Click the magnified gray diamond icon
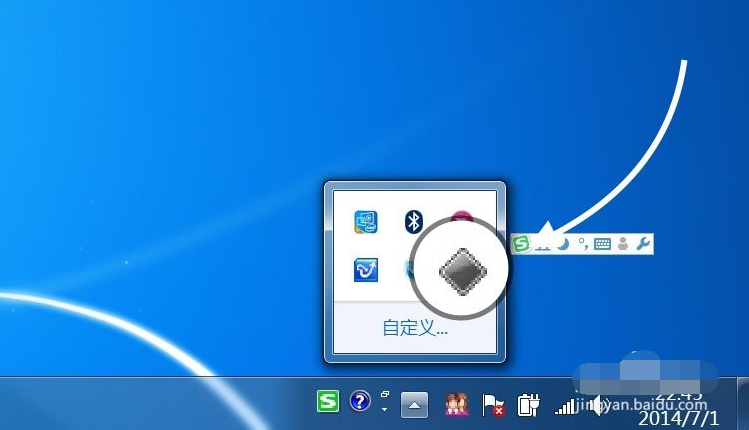The height and width of the screenshot is (430, 749). [462, 270]
